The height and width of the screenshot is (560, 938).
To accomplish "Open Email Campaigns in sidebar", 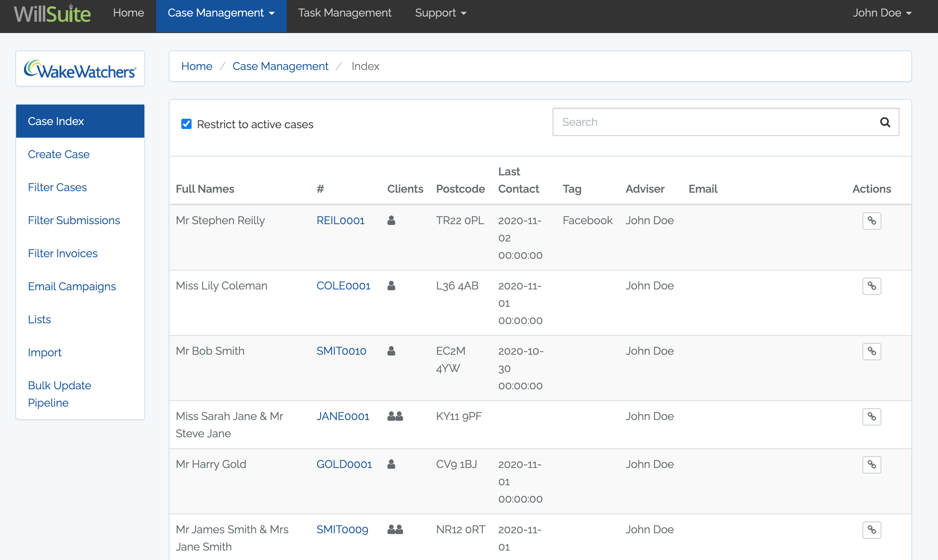I will point(72,286).
